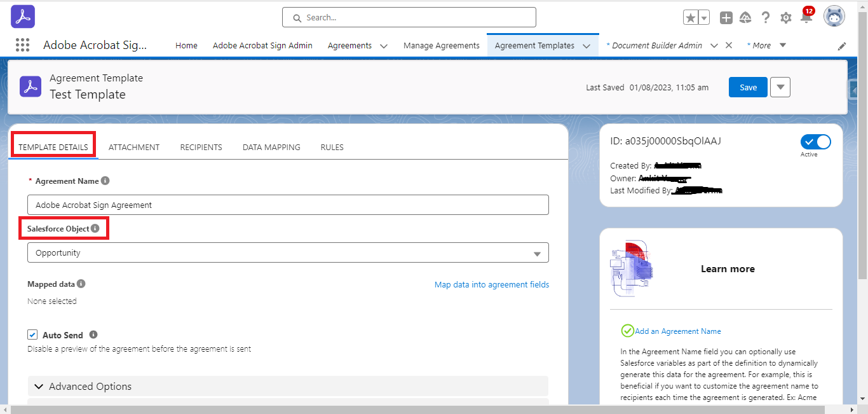Viewport: 868px width, 414px height.
Task: Uncheck the Auto Send checkbox
Action: pos(32,335)
